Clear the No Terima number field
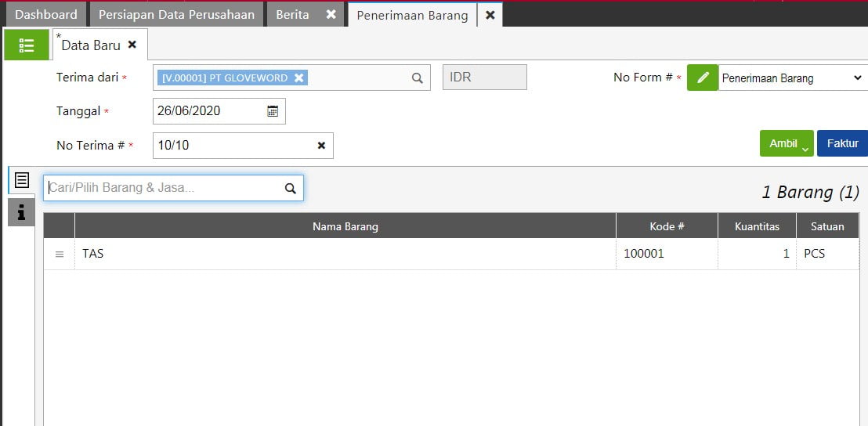The width and height of the screenshot is (868, 426). (x=321, y=146)
